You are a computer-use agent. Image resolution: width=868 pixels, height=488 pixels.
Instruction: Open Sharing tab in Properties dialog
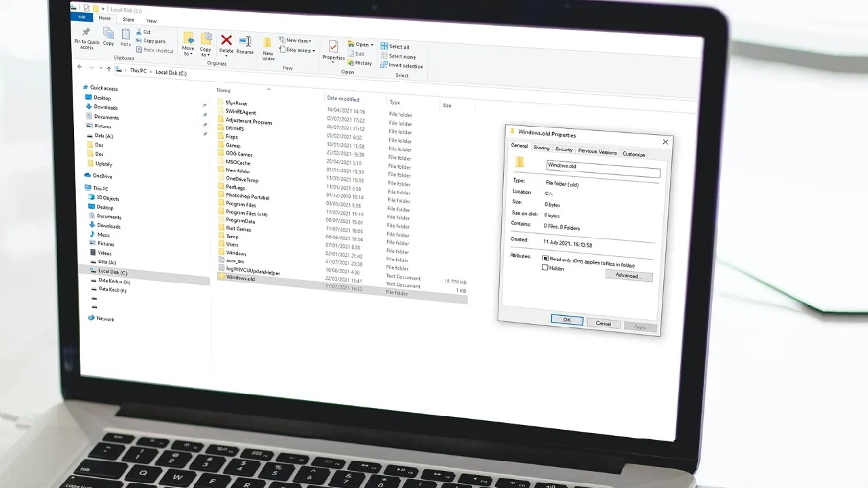(x=541, y=147)
